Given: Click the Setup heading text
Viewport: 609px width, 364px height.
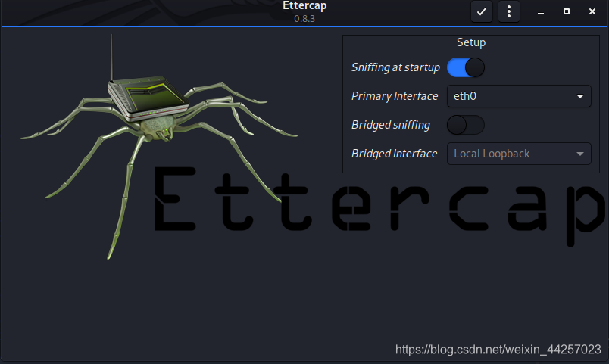Looking at the screenshot, I should (471, 42).
